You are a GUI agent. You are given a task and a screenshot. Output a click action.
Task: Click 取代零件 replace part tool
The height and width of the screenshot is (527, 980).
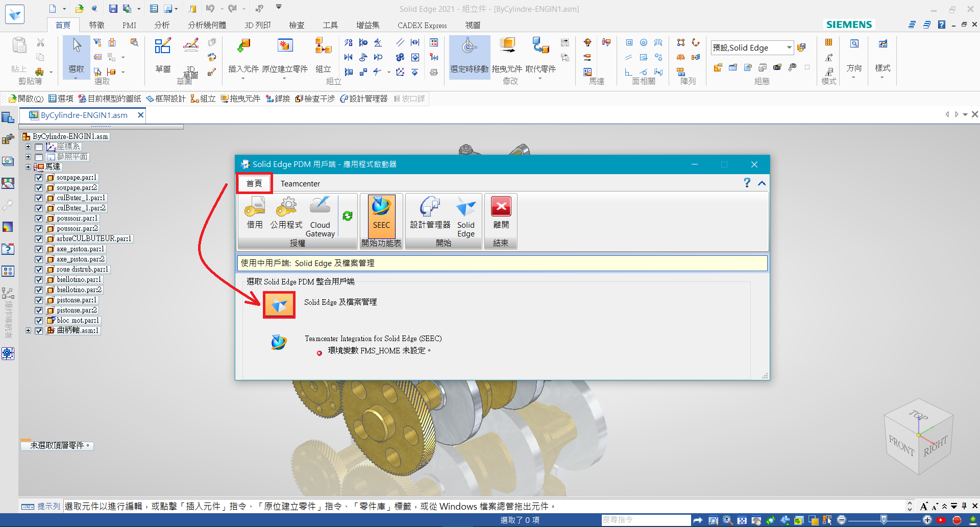pos(540,56)
